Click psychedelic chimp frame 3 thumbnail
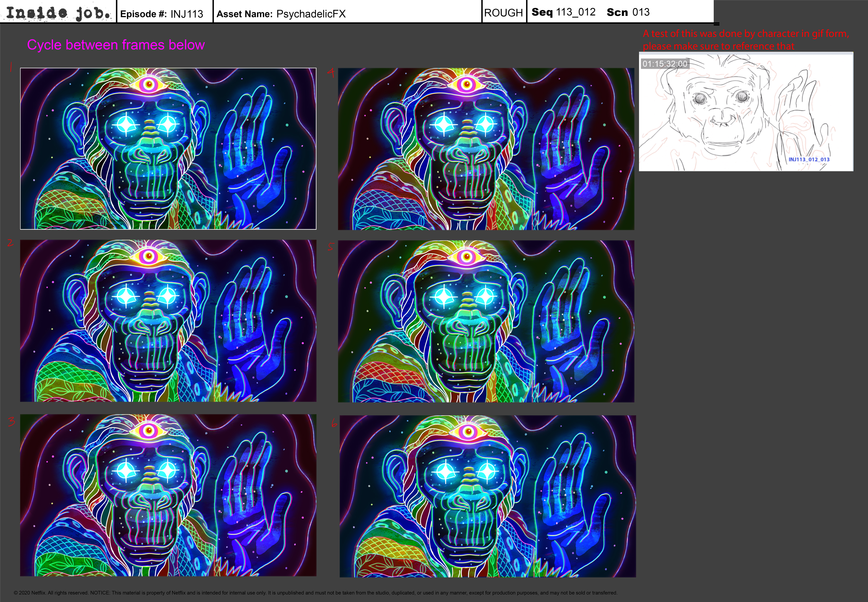 click(168, 495)
